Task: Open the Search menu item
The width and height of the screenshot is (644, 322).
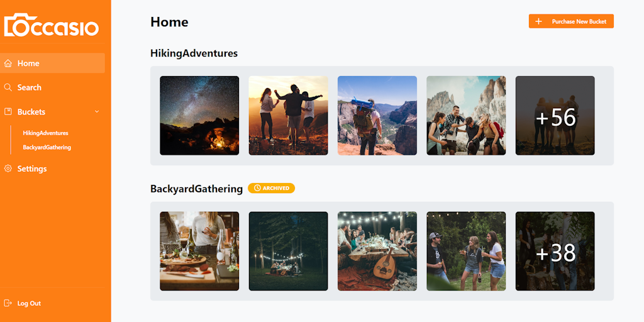Action: pos(30,87)
